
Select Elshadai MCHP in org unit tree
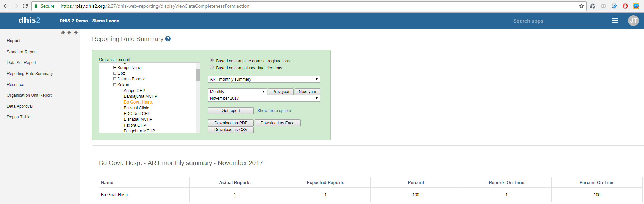138,119
